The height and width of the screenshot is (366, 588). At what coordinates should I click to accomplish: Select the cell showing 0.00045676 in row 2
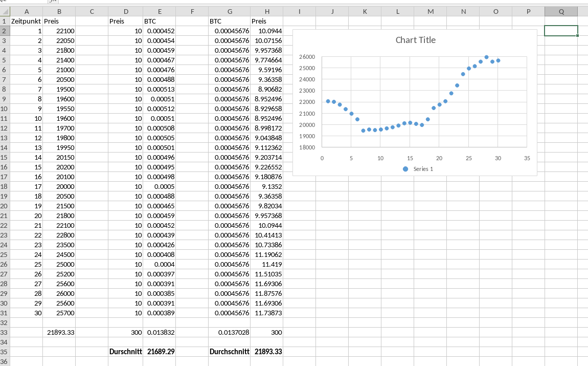pyautogui.click(x=230, y=31)
